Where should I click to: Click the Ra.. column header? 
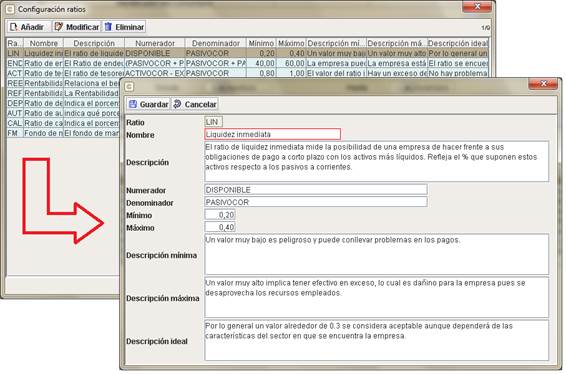(14, 43)
